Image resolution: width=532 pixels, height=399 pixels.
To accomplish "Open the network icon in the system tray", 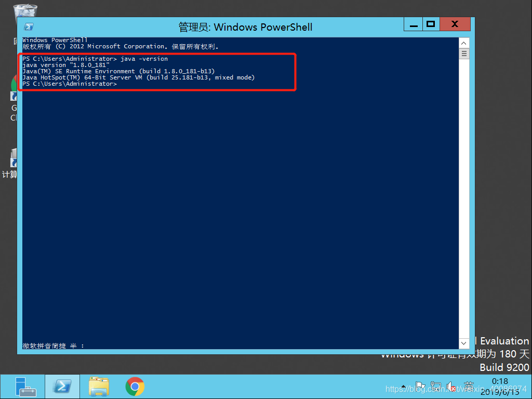I will [x=435, y=387].
